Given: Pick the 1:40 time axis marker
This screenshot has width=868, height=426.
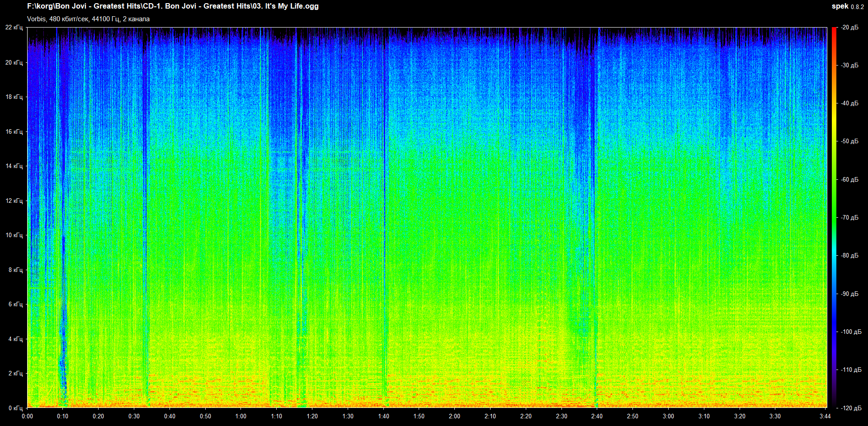Looking at the screenshot, I should [x=383, y=416].
